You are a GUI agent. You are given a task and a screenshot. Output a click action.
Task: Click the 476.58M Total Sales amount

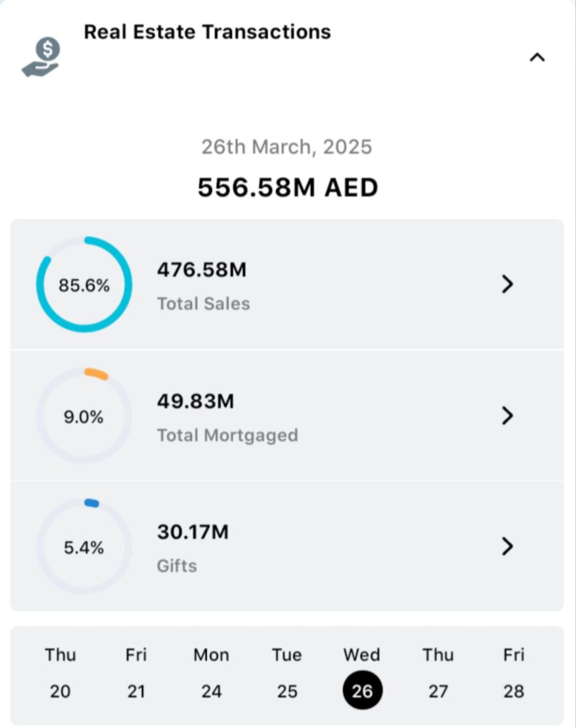click(x=201, y=270)
